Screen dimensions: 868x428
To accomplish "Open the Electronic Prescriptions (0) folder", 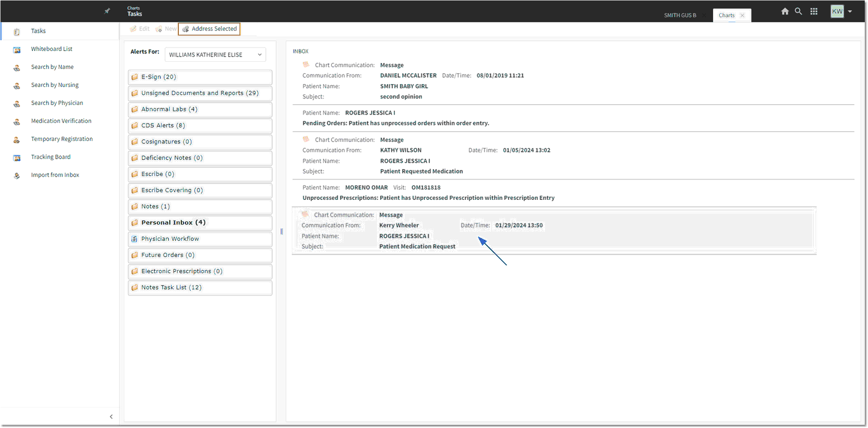I will 200,271.
